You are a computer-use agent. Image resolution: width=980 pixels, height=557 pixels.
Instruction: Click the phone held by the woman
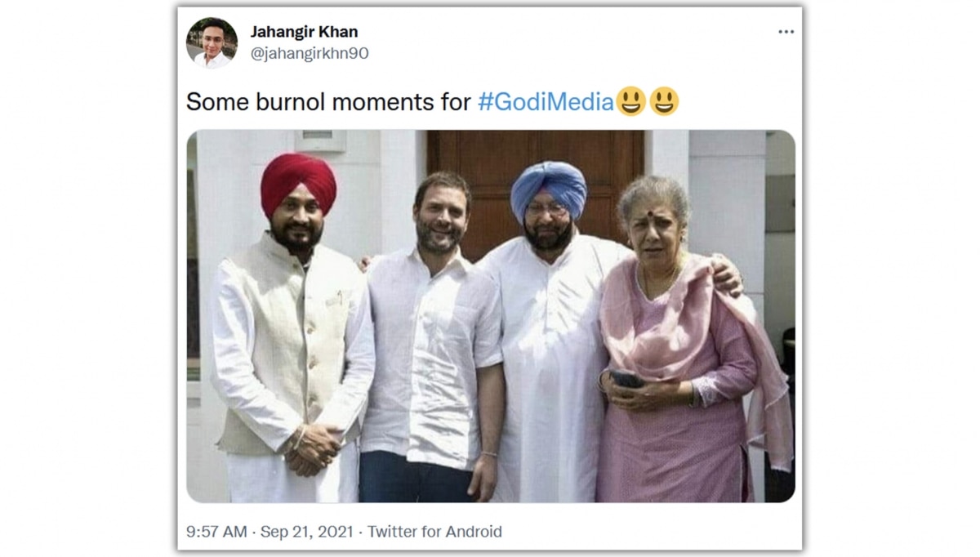pyautogui.click(x=627, y=378)
